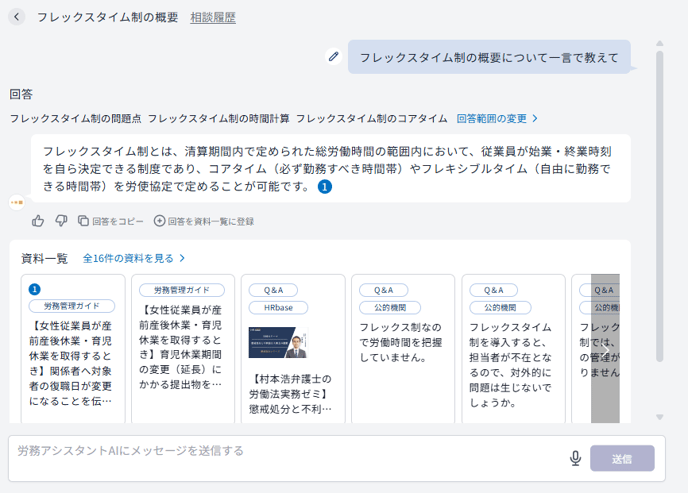This screenshot has height=493, width=688.
Task: Click the chevron next to 回答範囲の変更
Action: pyautogui.click(x=535, y=118)
